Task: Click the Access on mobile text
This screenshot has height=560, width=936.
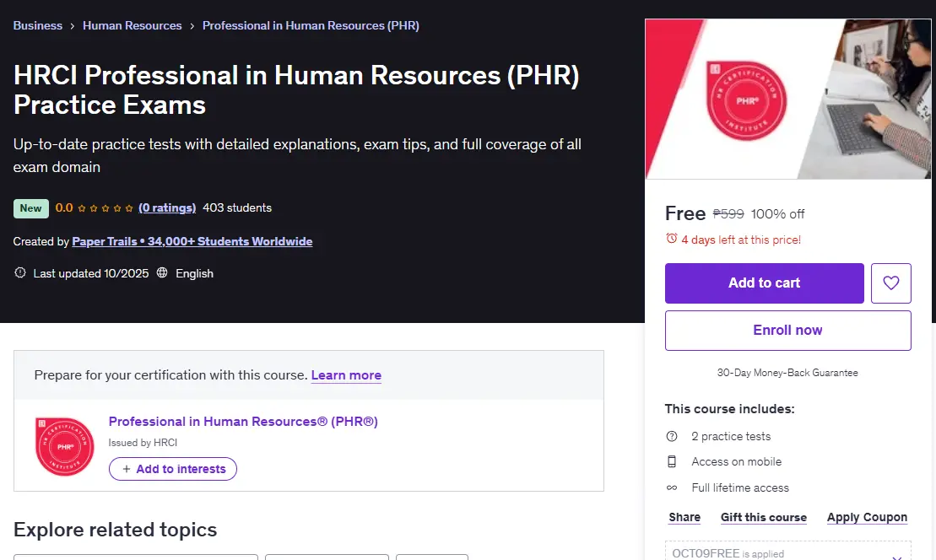Action: (737, 461)
